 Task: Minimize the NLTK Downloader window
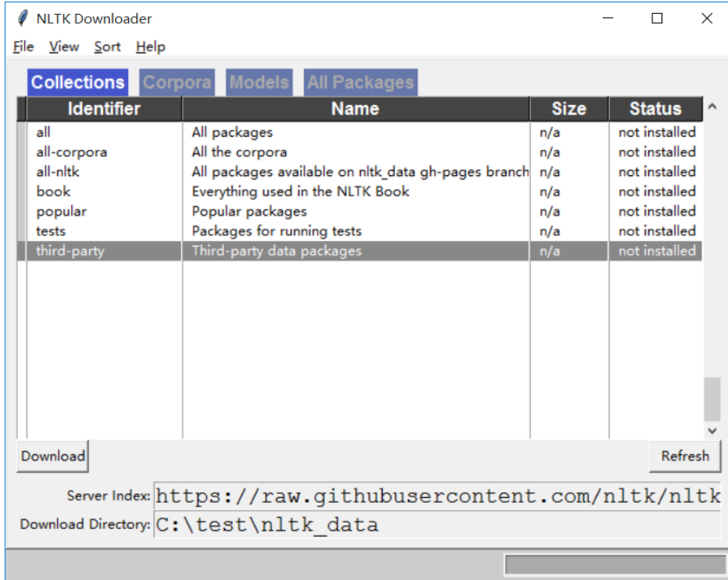[x=607, y=19]
